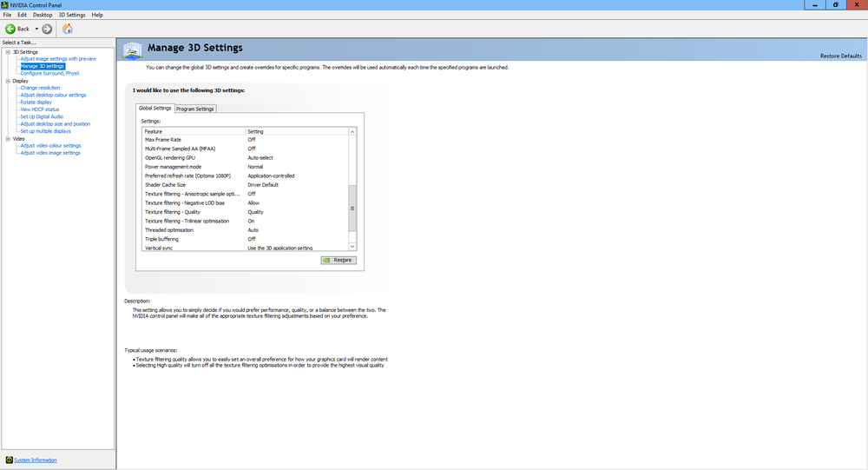Open the Back history dropdown arrow
The width and height of the screenshot is (868, 470).
(36, 29)
